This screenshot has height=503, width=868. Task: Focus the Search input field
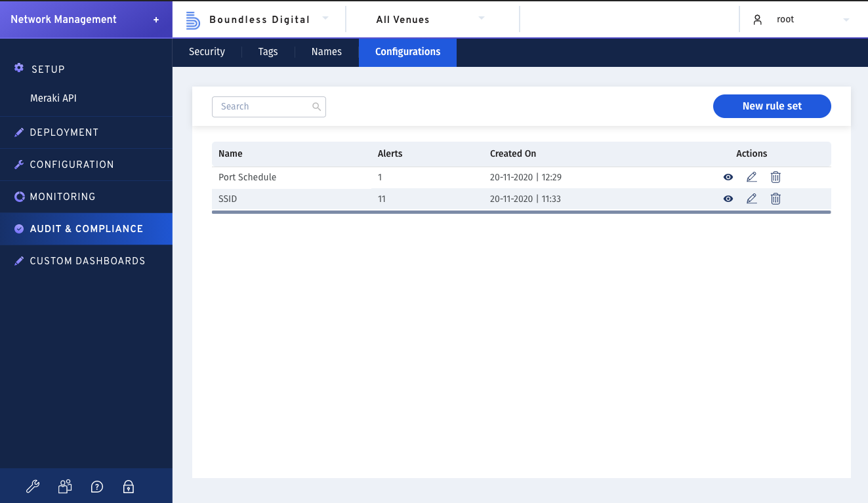coord(269,106)
